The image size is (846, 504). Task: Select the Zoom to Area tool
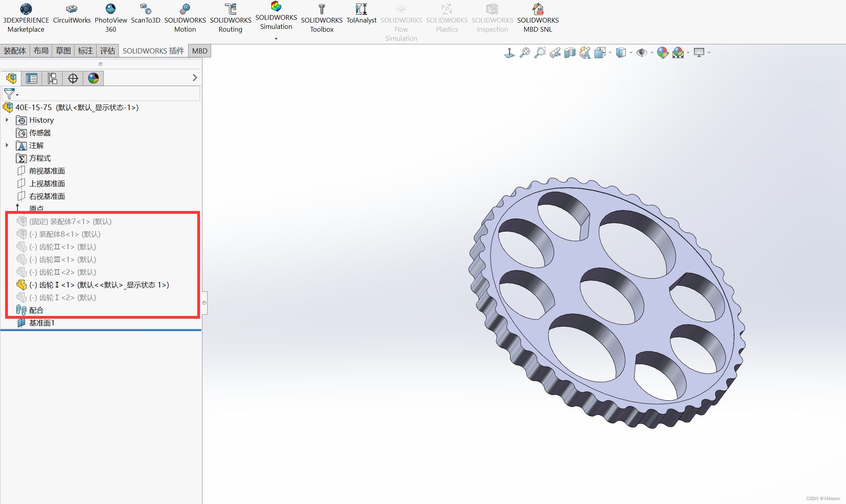[540, 53]
